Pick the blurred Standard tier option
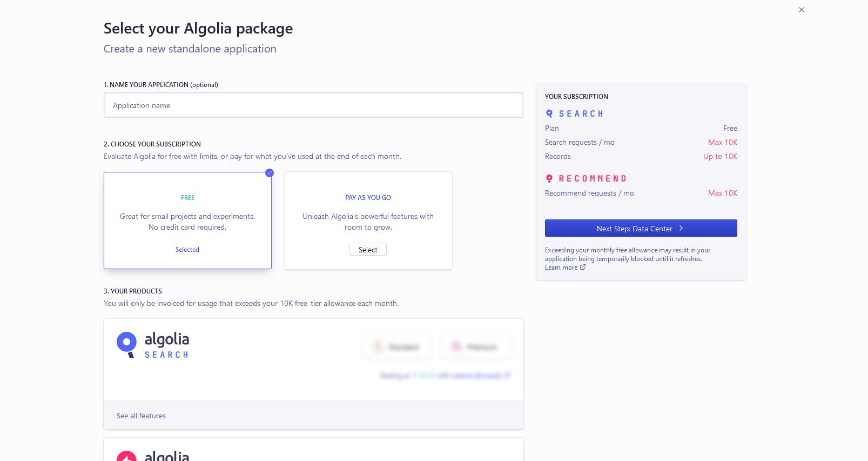 tap(397, 347)
